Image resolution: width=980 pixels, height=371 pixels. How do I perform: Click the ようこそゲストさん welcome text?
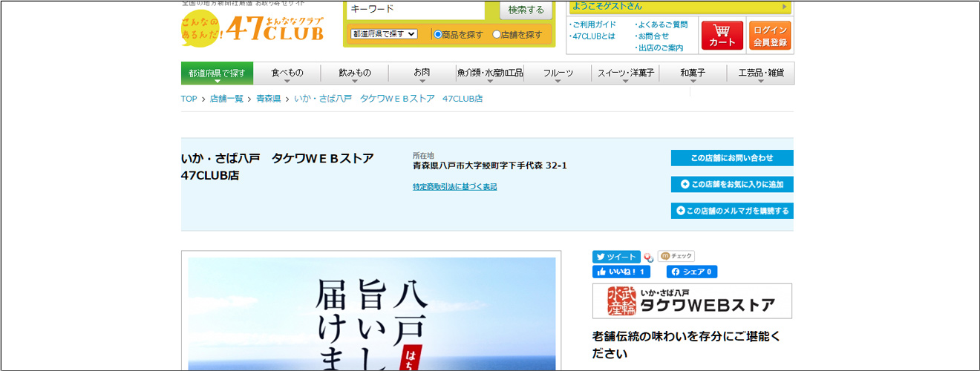coord(607,7)
